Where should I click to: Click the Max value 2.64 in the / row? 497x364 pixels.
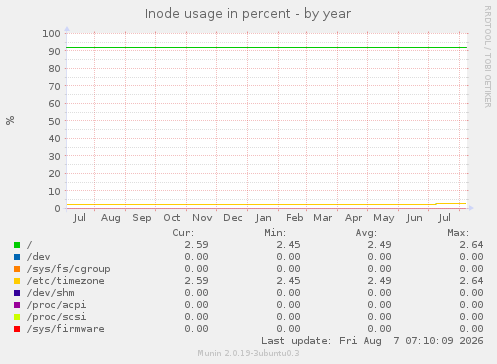(x=471, y=245)
